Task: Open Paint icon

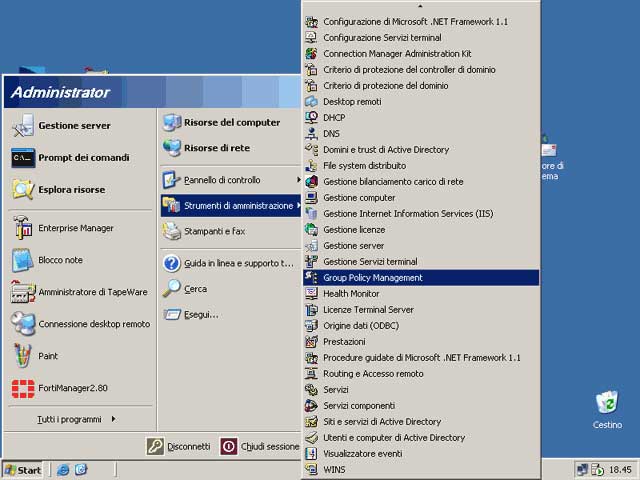Action: [23, 356]
